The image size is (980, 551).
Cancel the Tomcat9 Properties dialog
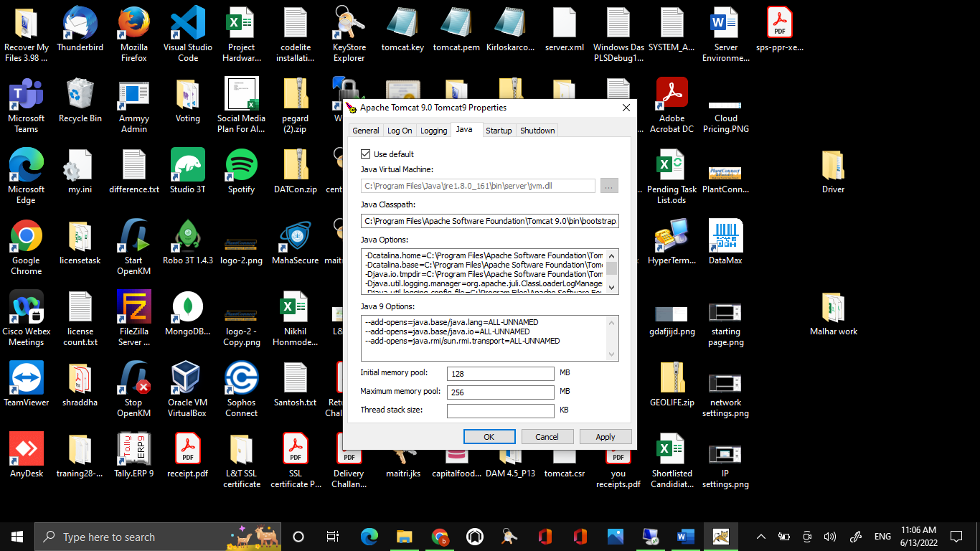click(547, 436)
